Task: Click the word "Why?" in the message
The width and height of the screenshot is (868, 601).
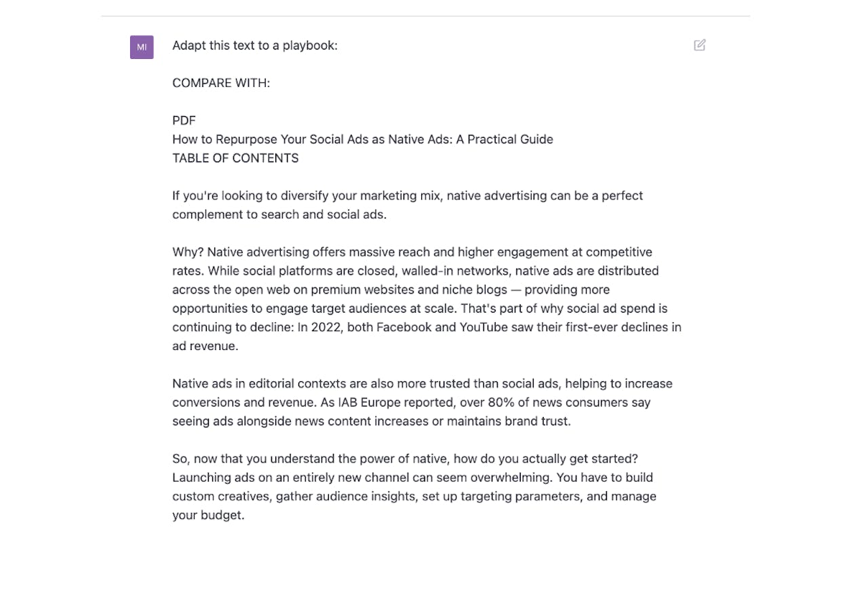Action: click(188, 252)
